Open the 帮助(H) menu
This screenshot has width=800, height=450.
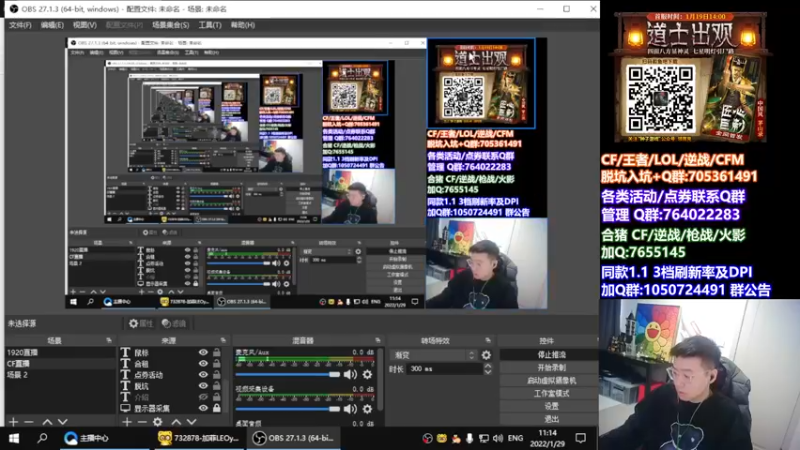[243, 25]
